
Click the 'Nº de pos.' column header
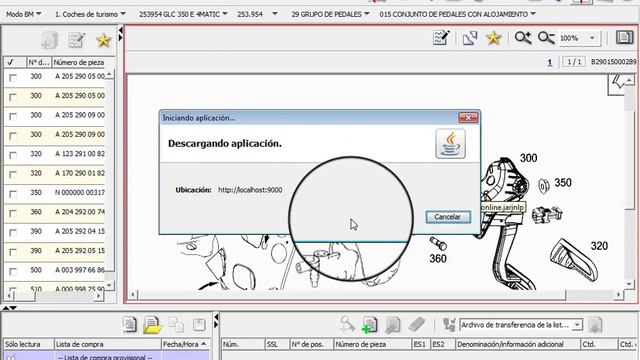point(311,344)
